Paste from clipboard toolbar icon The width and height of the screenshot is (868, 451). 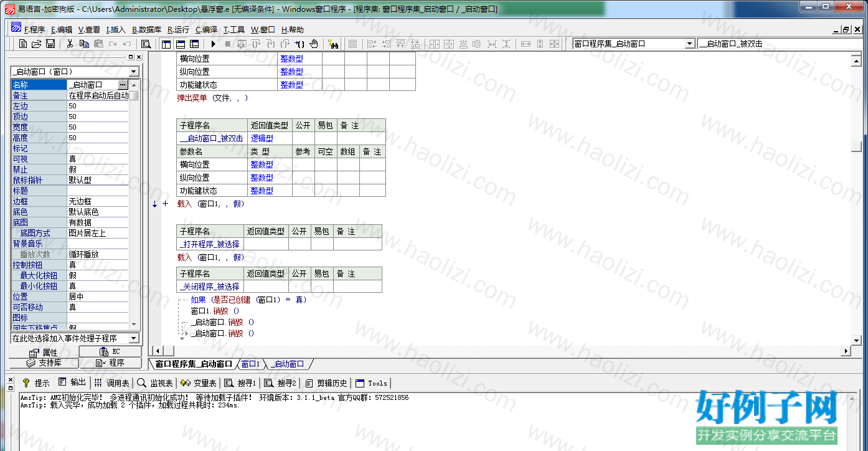tap(98, 44)
